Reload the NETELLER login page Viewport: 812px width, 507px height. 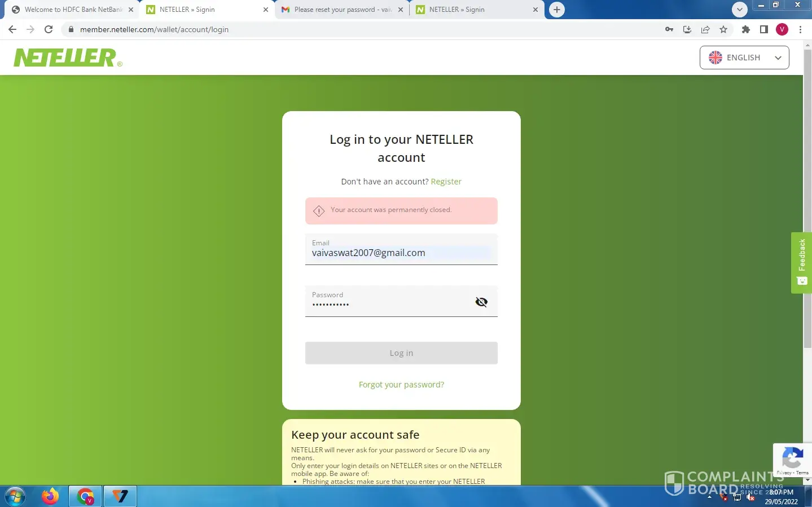pos(49,29)
